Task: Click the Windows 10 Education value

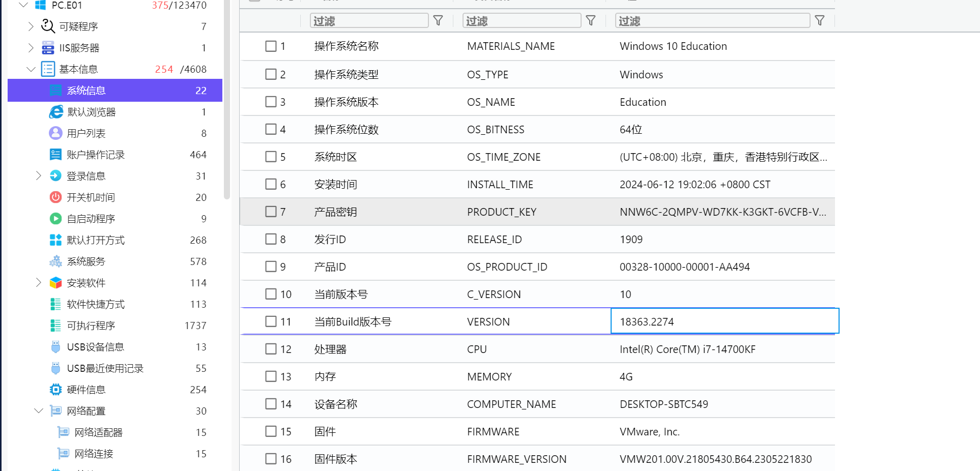Action: coord(673,46)
